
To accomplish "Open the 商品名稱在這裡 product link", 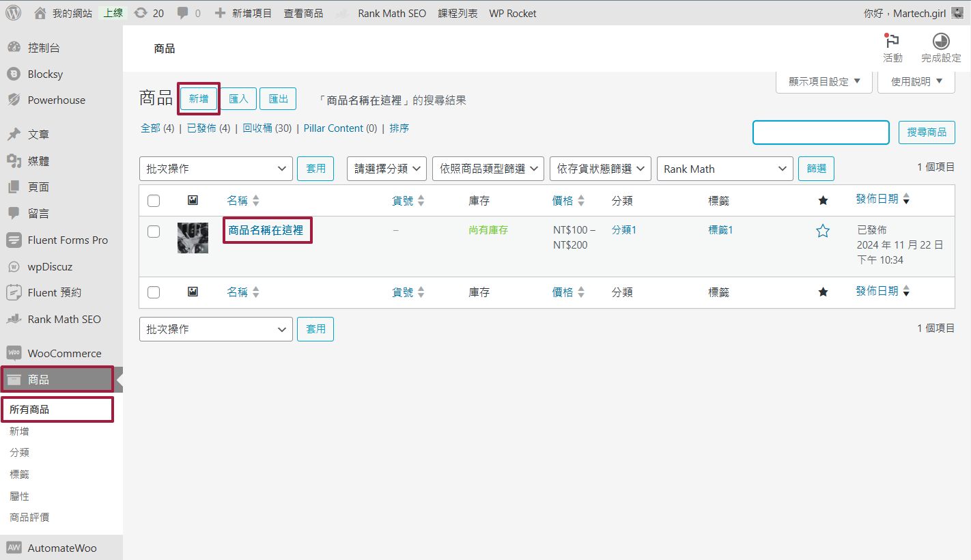I will [266, 230].
